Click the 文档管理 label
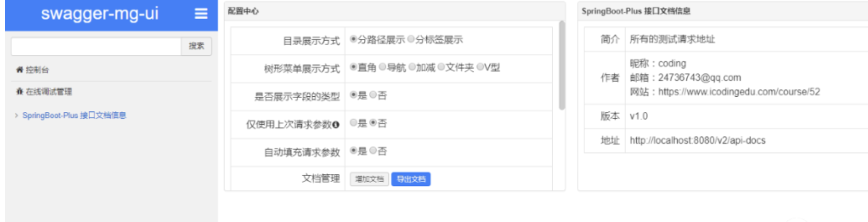This screenshot has width=868, height=222. point(320,178)
